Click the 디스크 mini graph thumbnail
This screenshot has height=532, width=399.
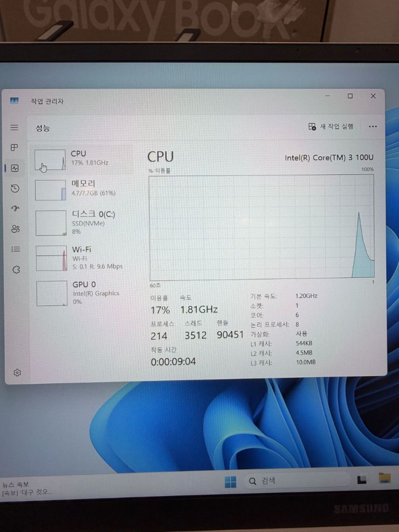coord(51,223)
